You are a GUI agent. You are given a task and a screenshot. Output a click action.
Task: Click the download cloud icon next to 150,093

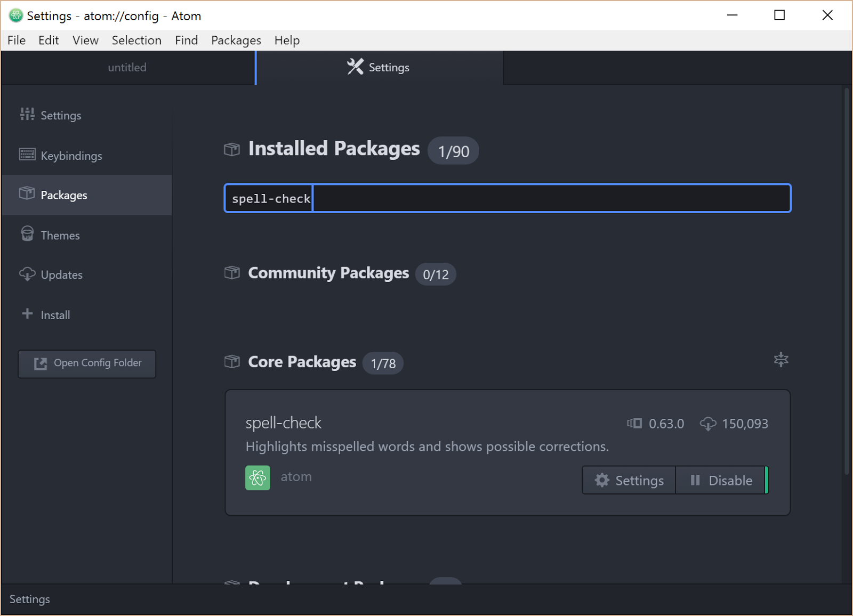point(708,424)
